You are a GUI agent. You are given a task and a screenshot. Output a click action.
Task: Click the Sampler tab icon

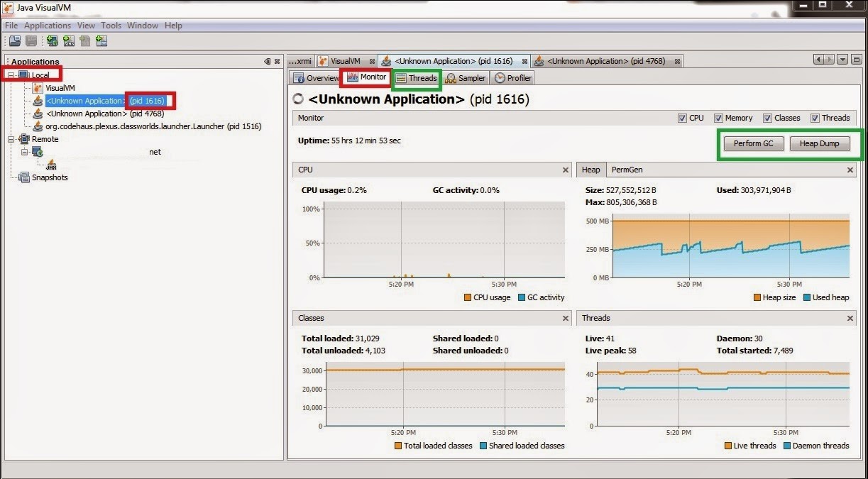tap(451, 78)
